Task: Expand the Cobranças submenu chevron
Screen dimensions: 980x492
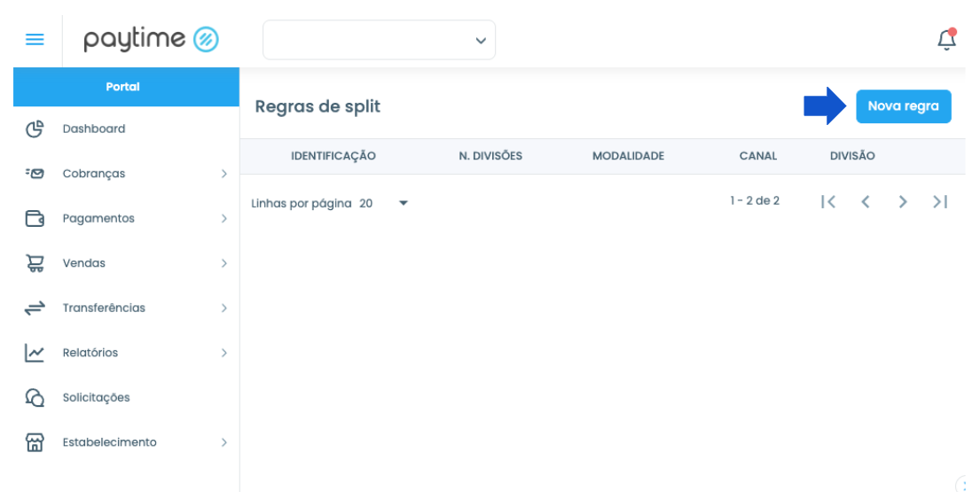Action: click(x=223, y=174)
